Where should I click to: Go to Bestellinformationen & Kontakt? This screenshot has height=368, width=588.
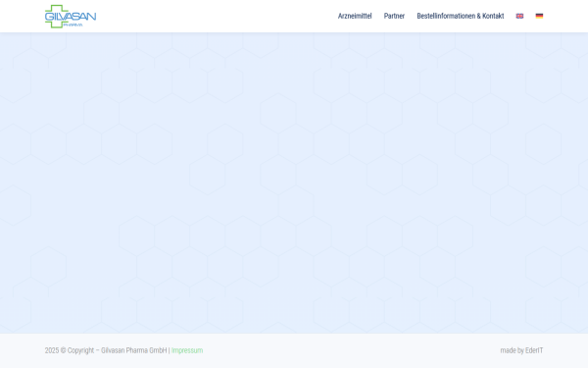coord(461,16)
